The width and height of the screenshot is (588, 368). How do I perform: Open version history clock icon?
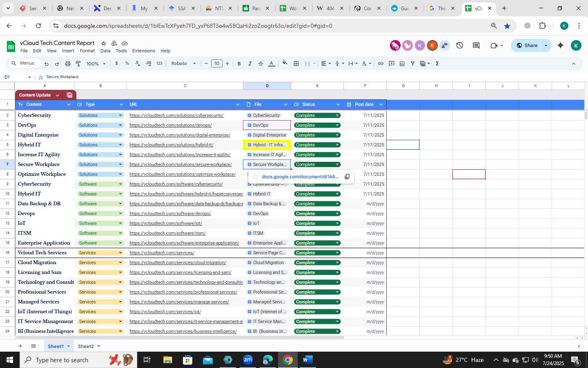460,45
